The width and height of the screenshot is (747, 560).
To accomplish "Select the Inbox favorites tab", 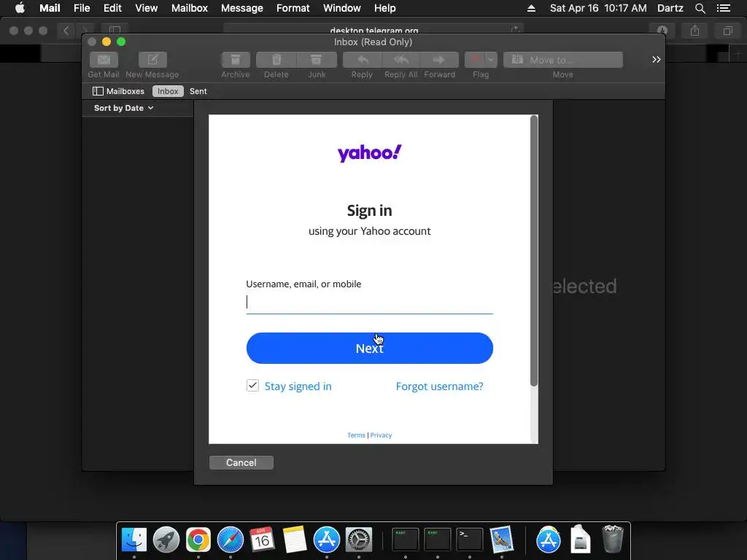I will point(168,91).
